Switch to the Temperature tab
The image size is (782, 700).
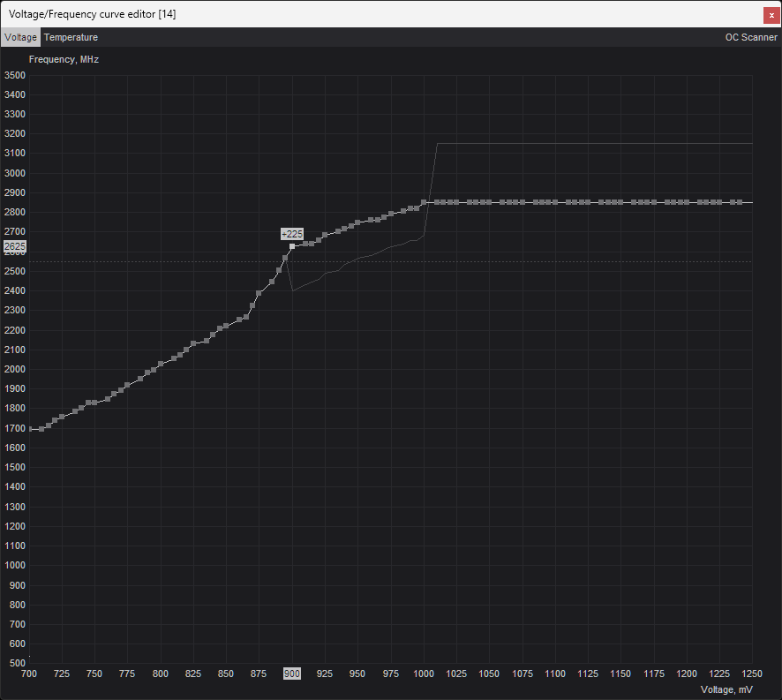point(71,37)
